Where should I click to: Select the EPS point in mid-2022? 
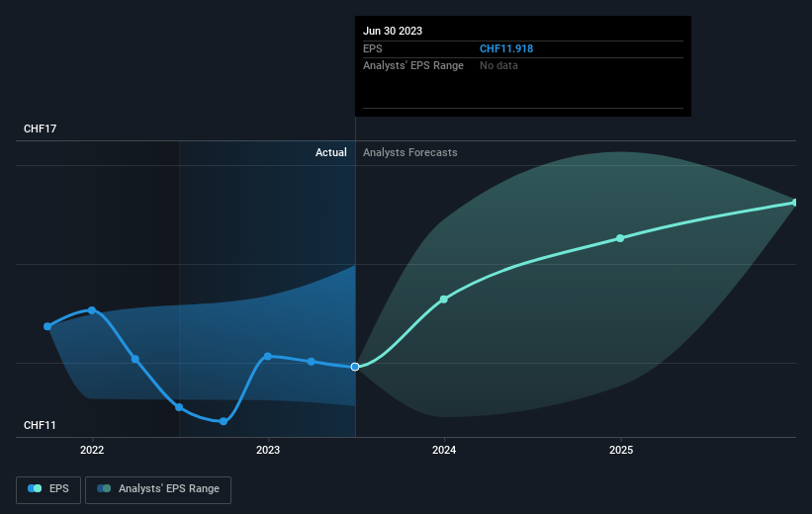pos(179,407)
